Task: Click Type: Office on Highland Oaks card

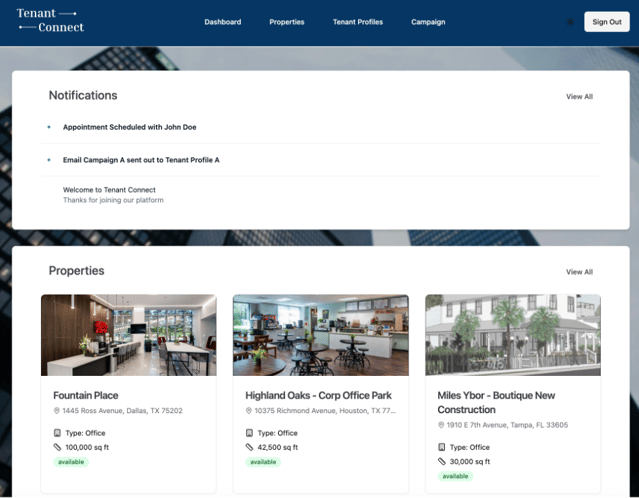Action: [278, 433]
